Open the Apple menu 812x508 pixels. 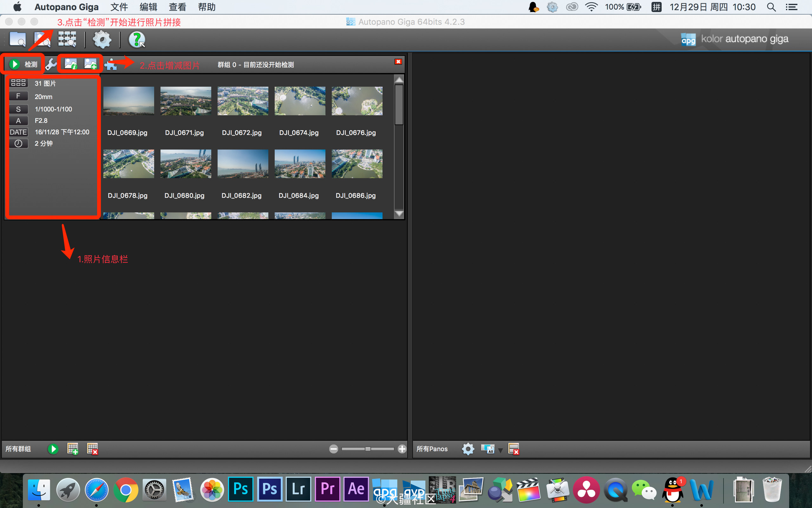pyautogui.click(x=17, y=7)
